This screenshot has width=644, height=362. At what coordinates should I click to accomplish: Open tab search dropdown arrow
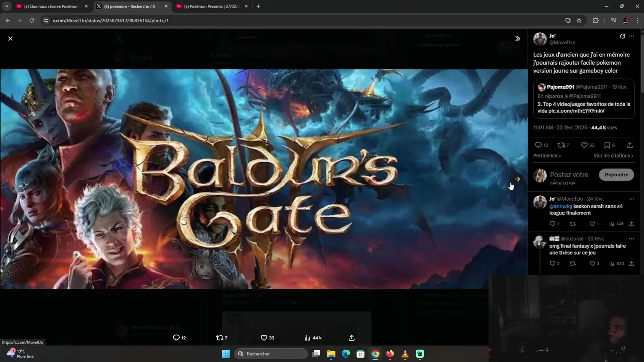pyautogui.click(x=7, y=6)
